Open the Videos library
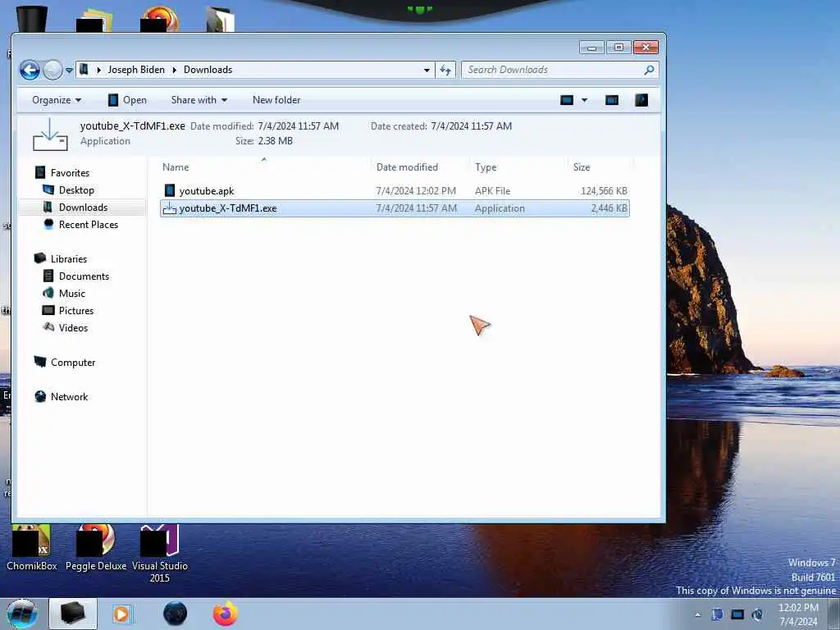The height and width of the screenshot is (630, 840). click(73, 327)
